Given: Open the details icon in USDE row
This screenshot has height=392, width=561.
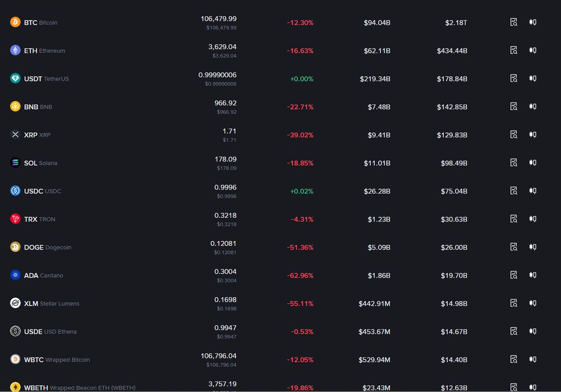Looking at the screenshot, I should point(514,331).
